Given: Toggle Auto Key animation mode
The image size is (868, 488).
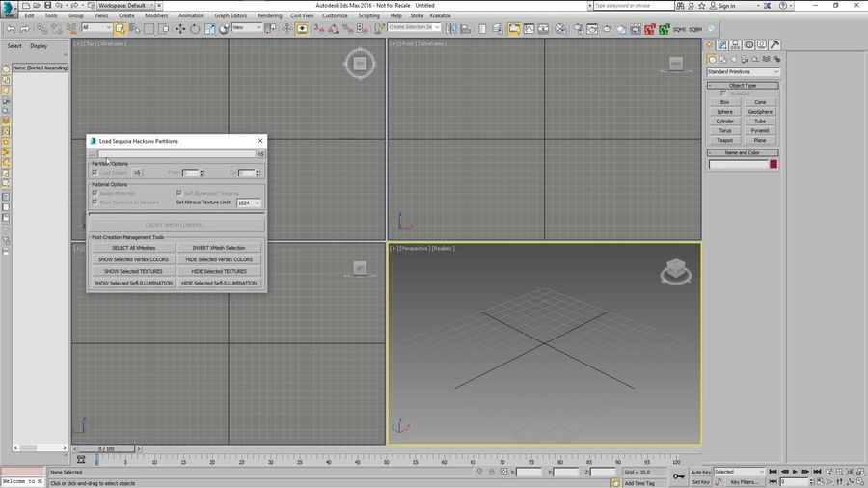Looking at the screenshot, I should (700, 472).
